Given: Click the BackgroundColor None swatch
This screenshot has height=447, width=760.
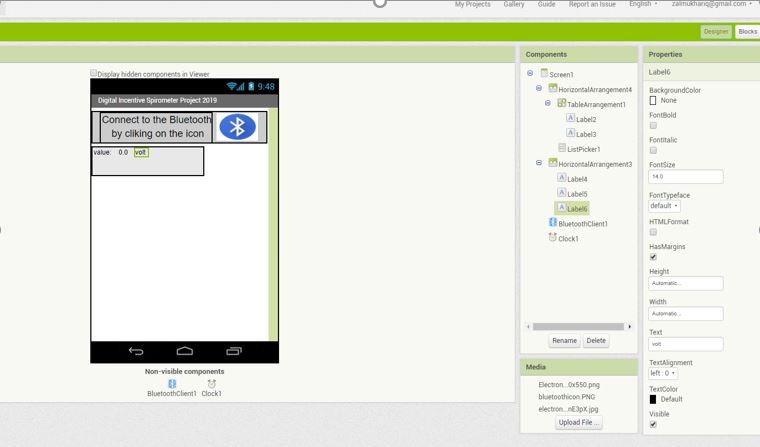Looking at the screenshot, I should tap(652, 100).
